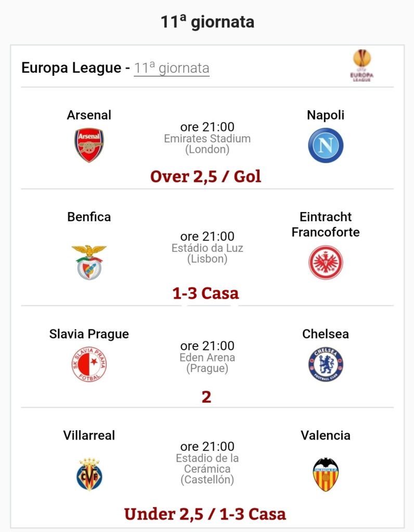Screen dimensions: 414x532
Task: Select the Over 2,5 / Gol prediction
Action: (x=206, y=177)
